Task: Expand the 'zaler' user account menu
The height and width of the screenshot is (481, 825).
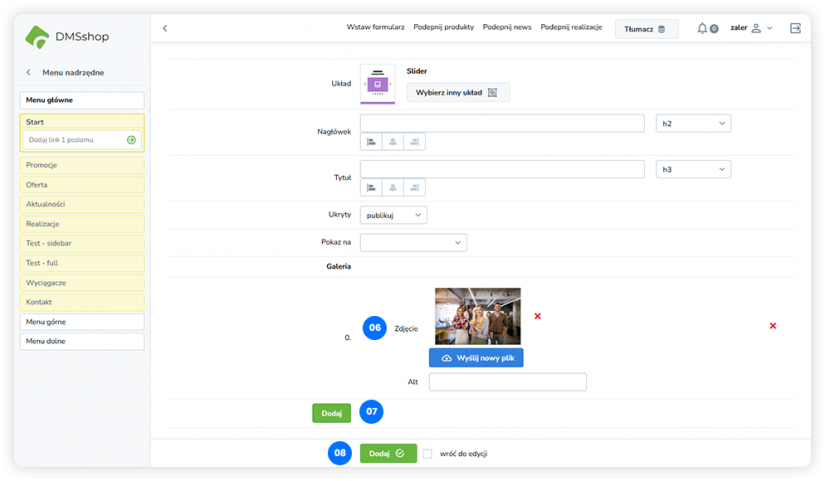Action: [751, 28]
